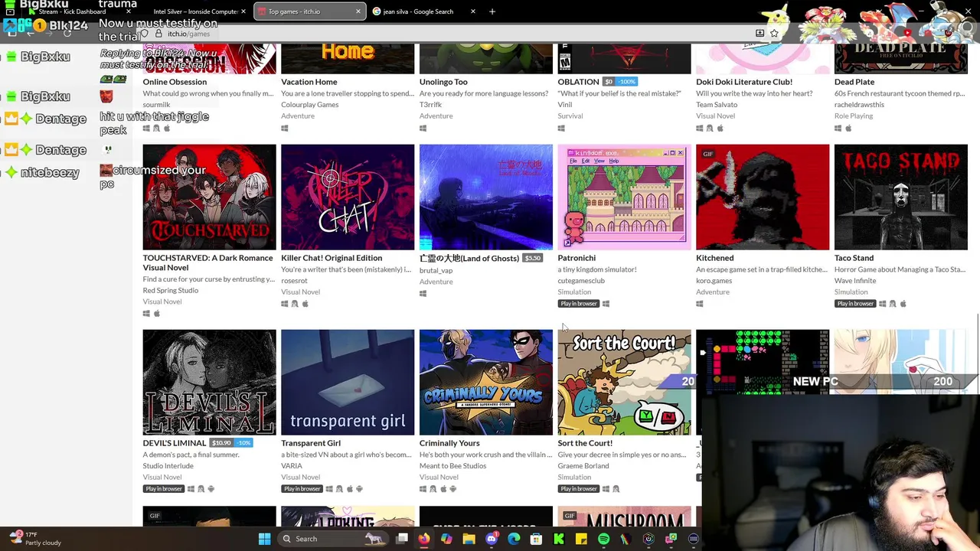This screenshot has height=551, width=980.
Task: Bookmark this page with the star icon
Action: pyautogui.click(x=774, y=34)
